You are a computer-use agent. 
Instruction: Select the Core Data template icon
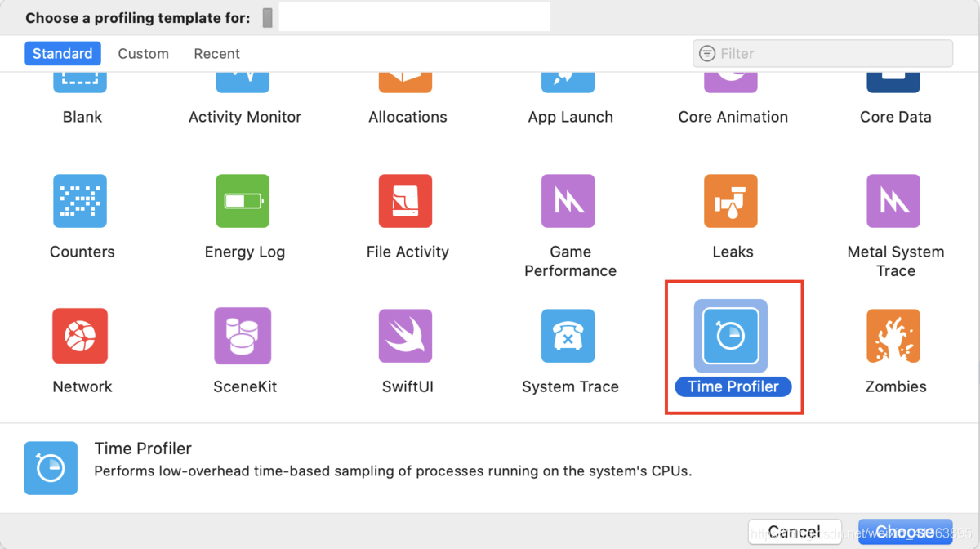[893, 82]
